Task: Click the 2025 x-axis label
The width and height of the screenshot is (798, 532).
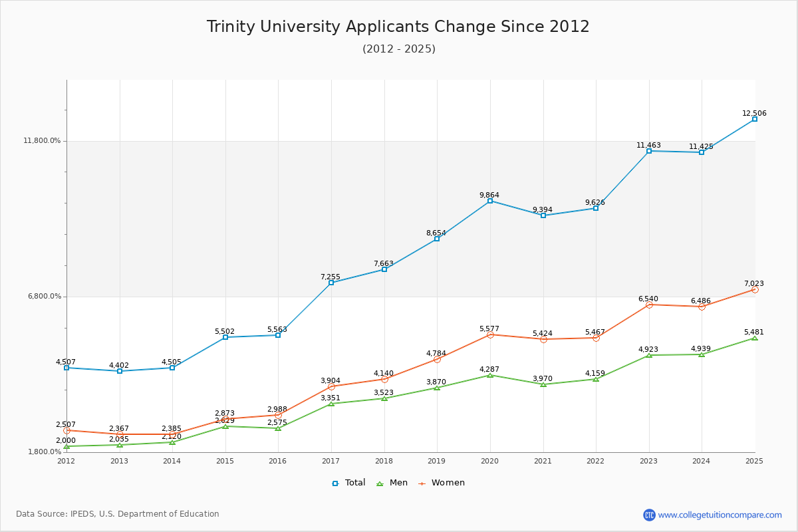Action: coord(754,461)
